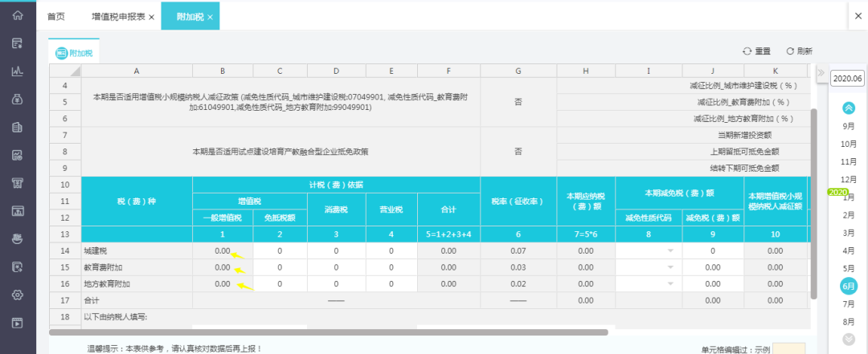The width and height of the screenshot is (868, 354).
Task: Open 减免性质代码 dropdown for 教育费附加 row
Action: [x=669, y=268]
